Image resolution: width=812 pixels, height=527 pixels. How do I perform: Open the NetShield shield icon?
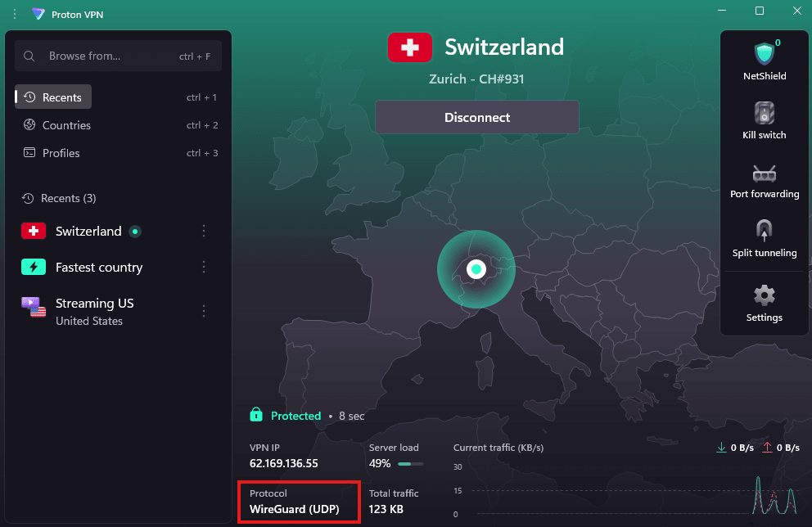click(x=765, y=54)
